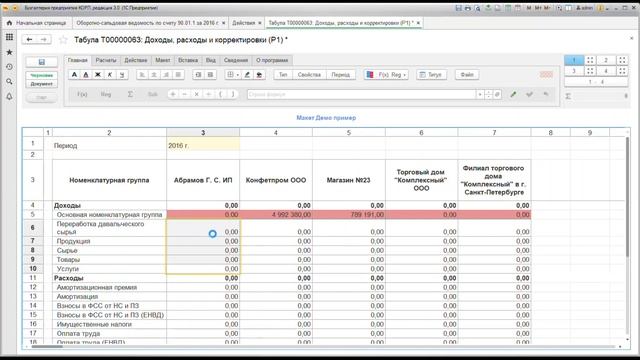Image resolution: width=640 pixels, height=360 pixels.
Task: Toggle italic K formatting button
Action: (x=109, y=75)
